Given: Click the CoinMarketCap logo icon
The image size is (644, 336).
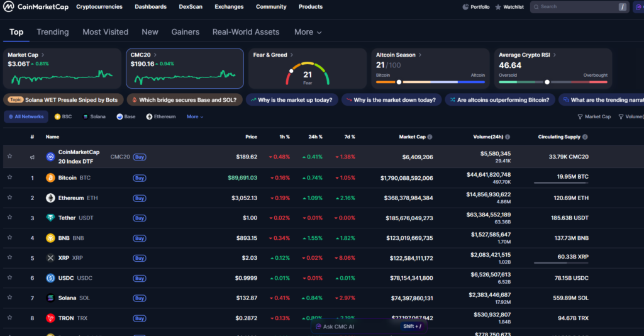Looking at the screenshot, I should [8, 7].
